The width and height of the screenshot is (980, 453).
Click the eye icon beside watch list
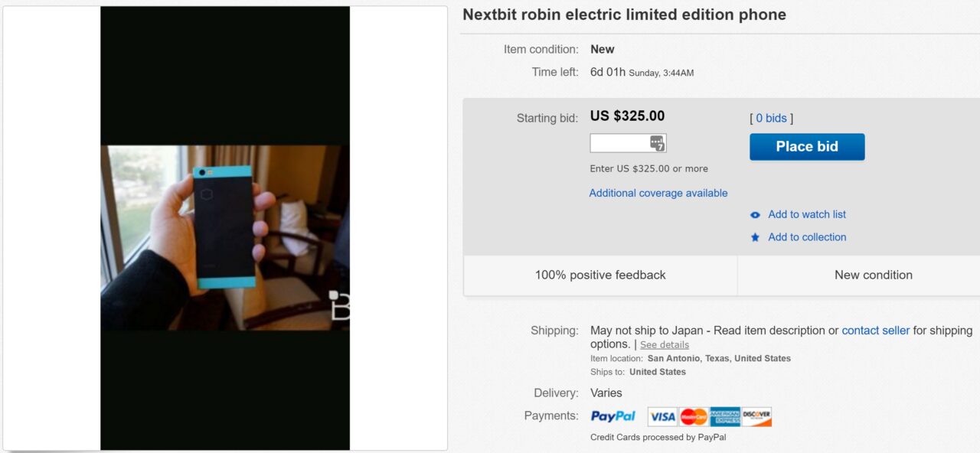tap(755, 215)
